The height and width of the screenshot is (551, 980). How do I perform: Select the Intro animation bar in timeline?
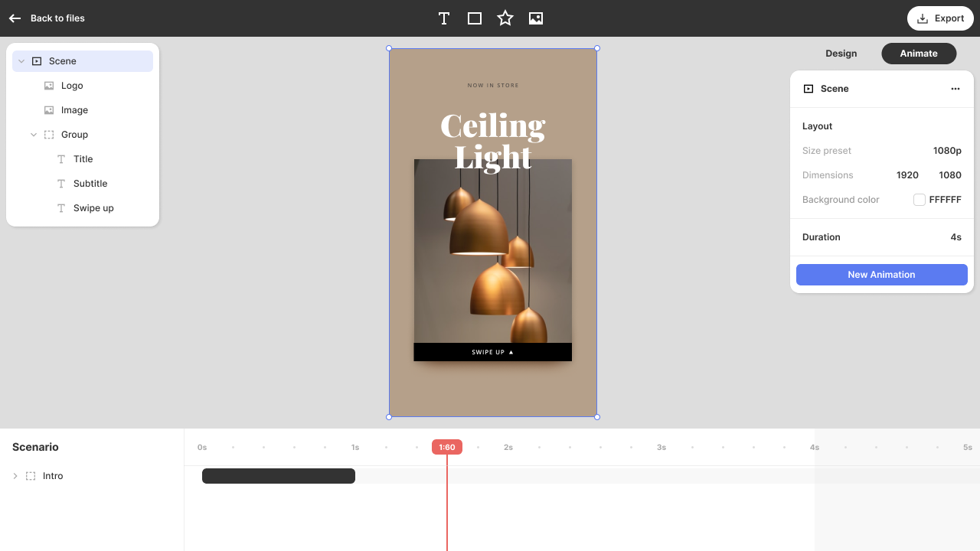click(279, 476)
